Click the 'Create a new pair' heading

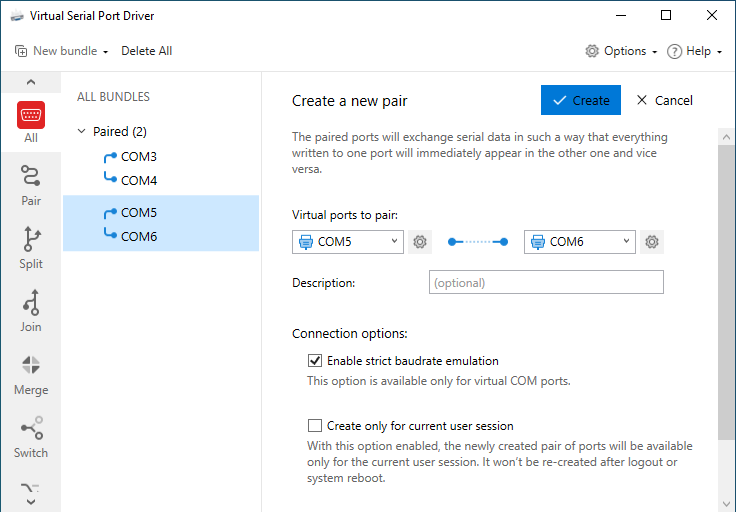350,101
